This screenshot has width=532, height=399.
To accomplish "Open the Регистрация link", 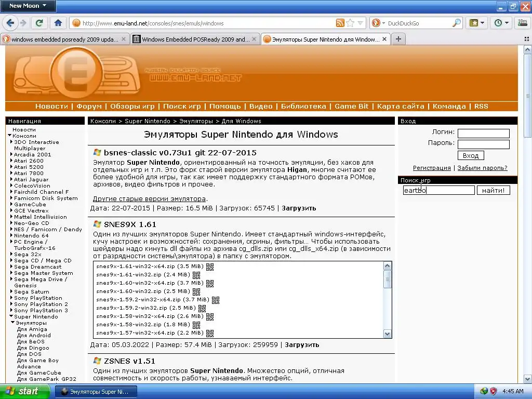I will (432, 168).
